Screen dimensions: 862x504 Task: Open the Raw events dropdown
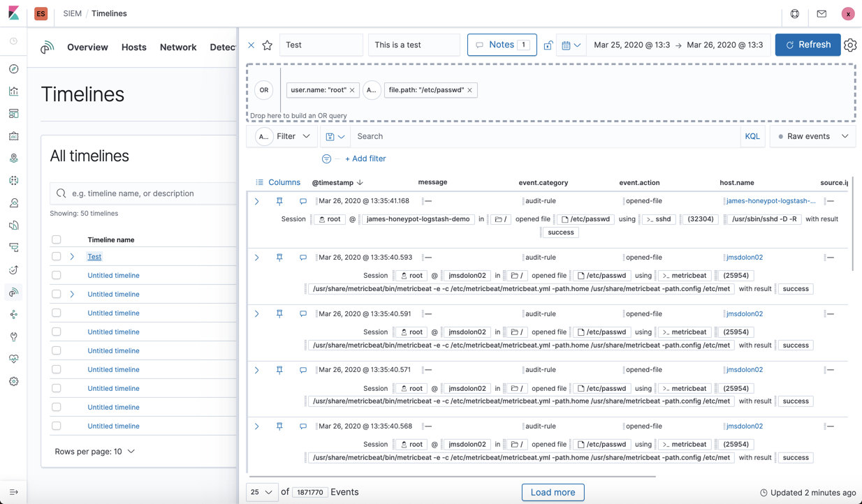pyautogui.click(x=813, y=137)
